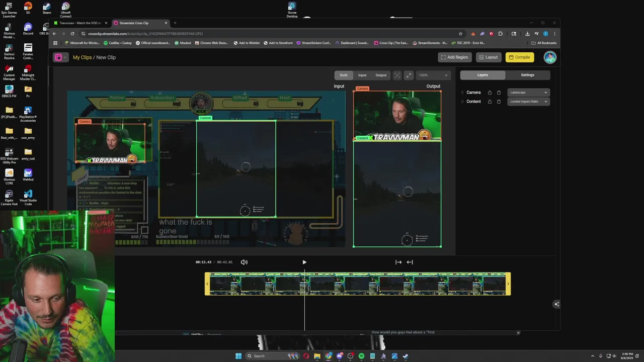Switch to the Settings tab
The width and height of the screenshot is (644, 362).
527,75
